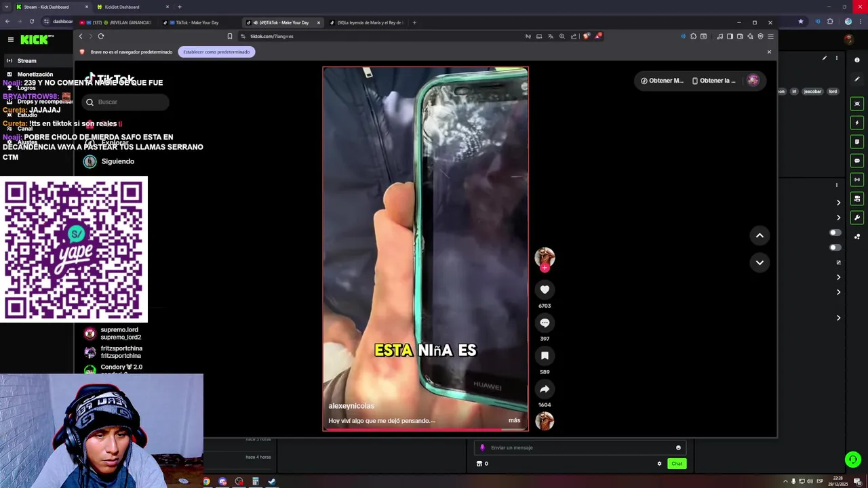Image resolution: width=868 pixels, height=488 pixels.
Task: Click the broadcast signal icon in Kick sidebar
Action: coord(857,180)
